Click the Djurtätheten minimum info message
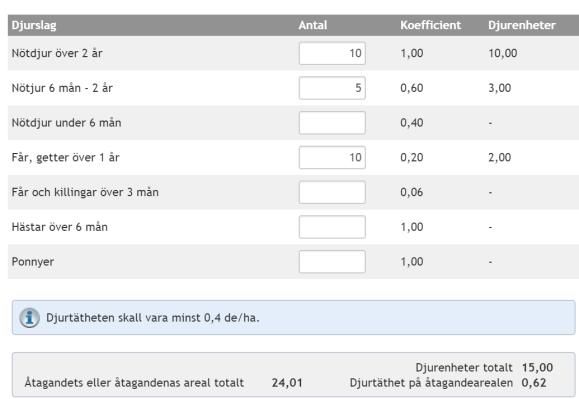 tap(294, 317)
